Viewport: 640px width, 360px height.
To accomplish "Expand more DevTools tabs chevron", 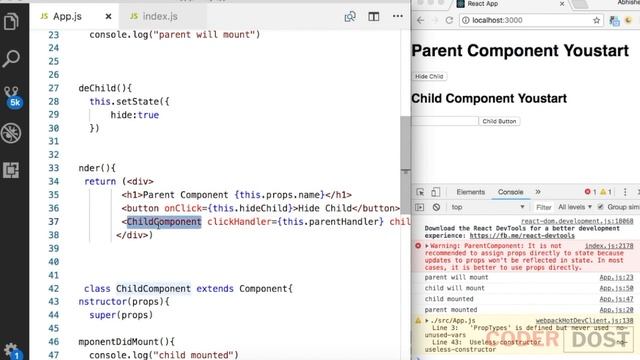I will tap(538, 192).
